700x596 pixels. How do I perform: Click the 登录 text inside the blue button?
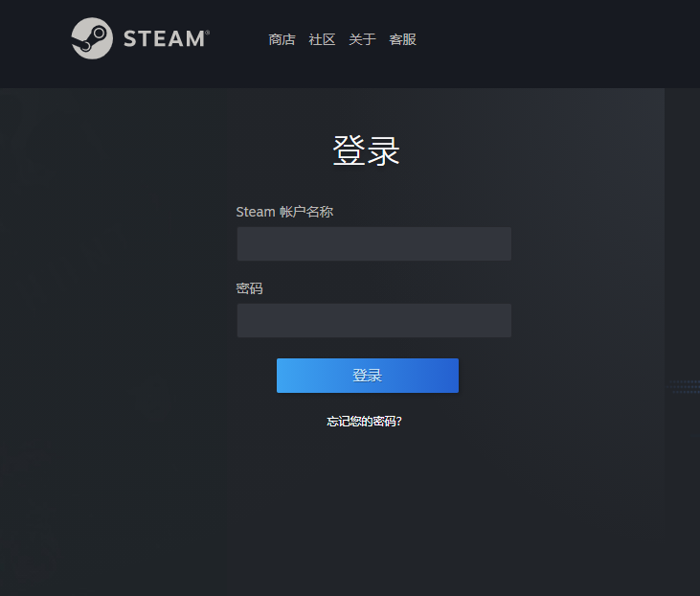point(368,376)
